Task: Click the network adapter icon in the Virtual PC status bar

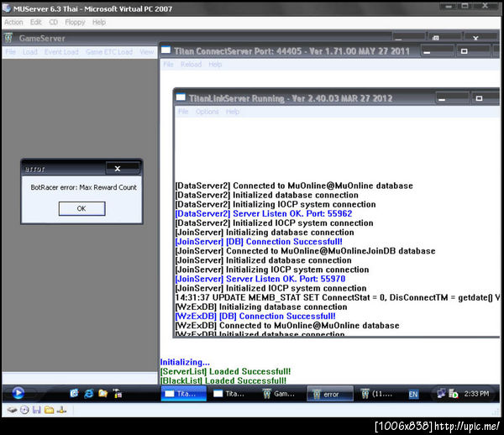Action: 61,410
